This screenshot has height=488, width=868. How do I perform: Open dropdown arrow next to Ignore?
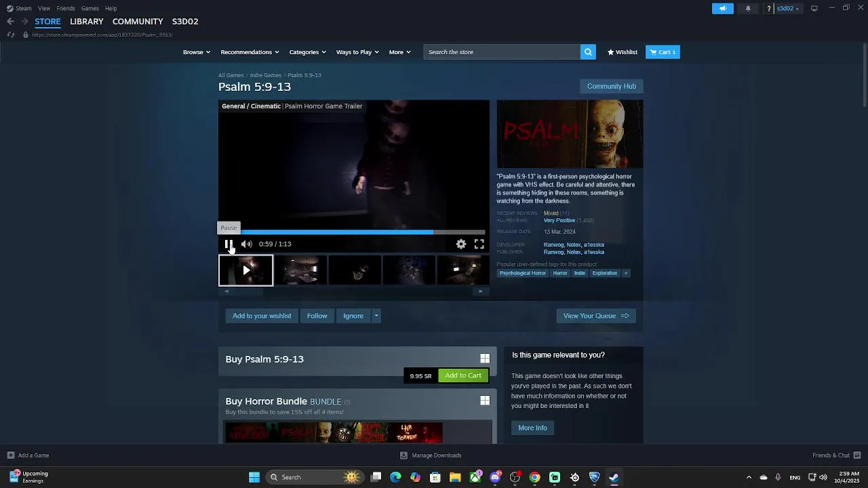pyautogui.click(x=376, y=316)
